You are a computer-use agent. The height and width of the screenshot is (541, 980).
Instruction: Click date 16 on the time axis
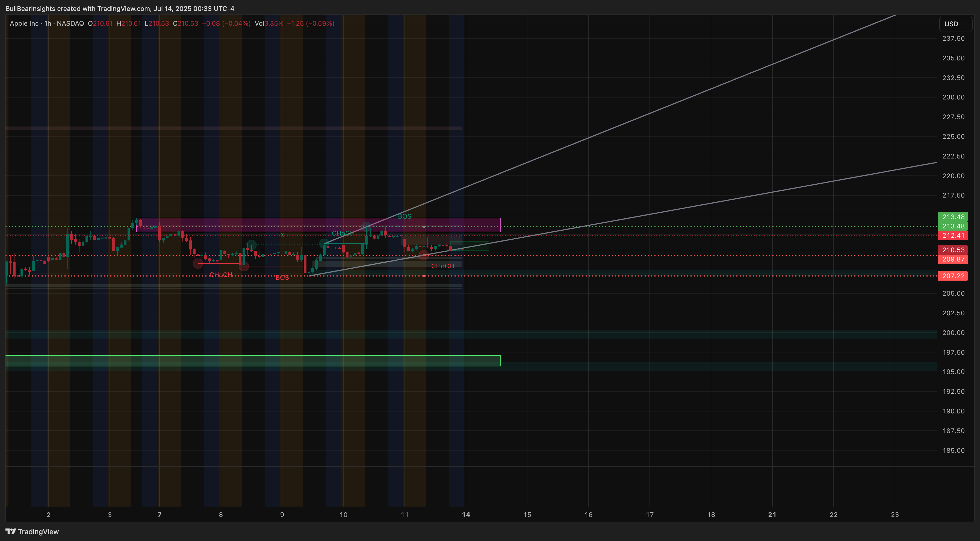tap(588, 515)
